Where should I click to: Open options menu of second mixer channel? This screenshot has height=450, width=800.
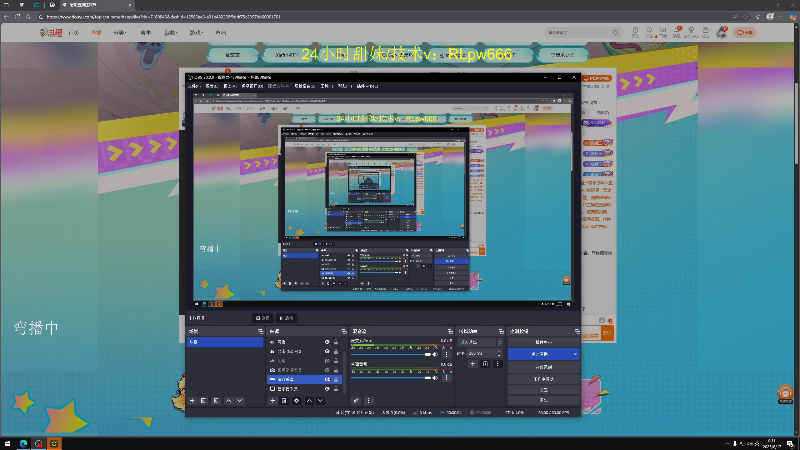pos(446,378)
